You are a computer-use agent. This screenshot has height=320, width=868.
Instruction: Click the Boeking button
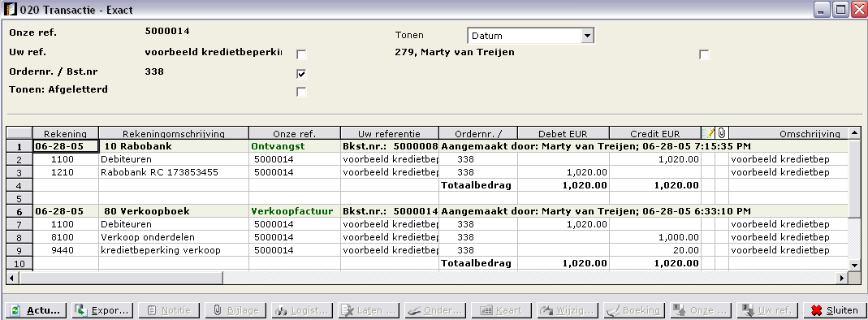634,310
